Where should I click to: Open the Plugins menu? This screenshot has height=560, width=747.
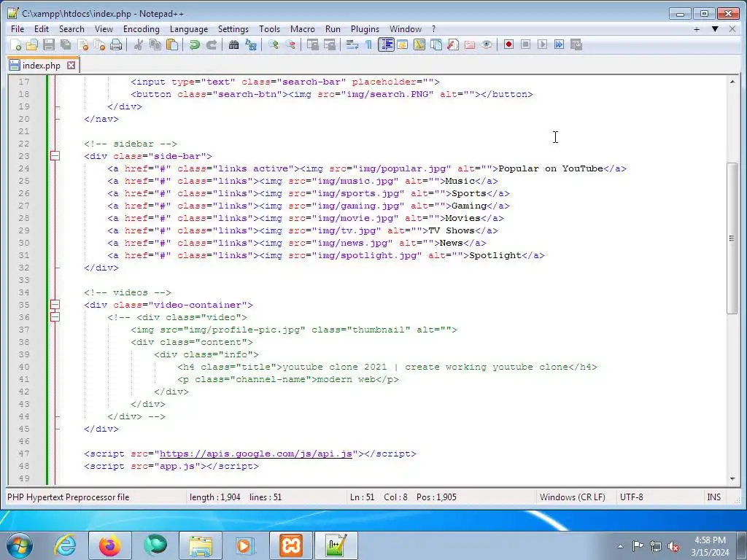(365, 29)
